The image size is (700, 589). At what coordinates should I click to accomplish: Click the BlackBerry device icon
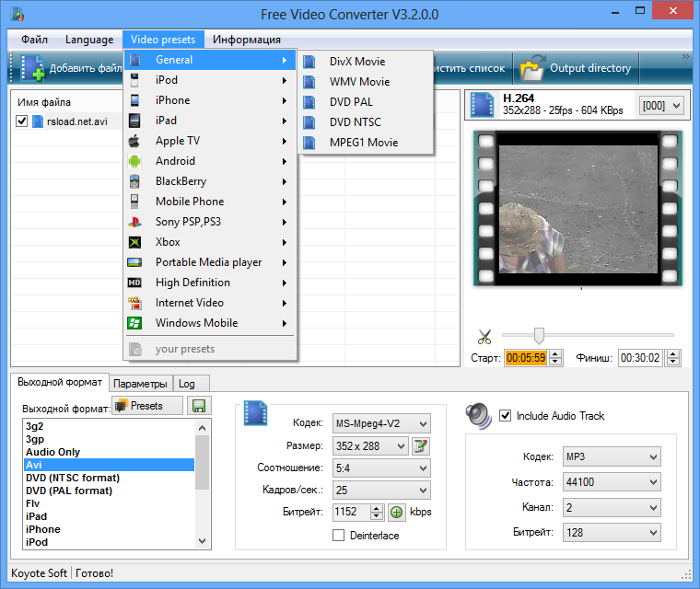(x=134, y=181)
